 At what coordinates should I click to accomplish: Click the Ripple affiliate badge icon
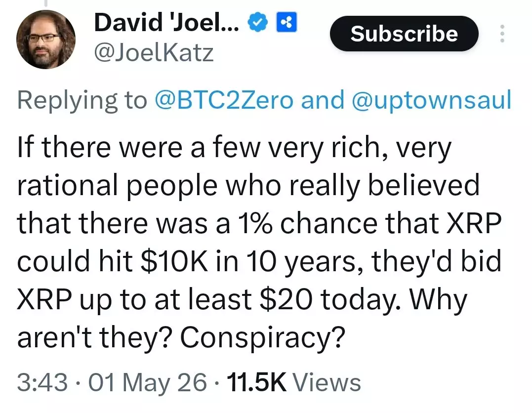pos(286,22)
